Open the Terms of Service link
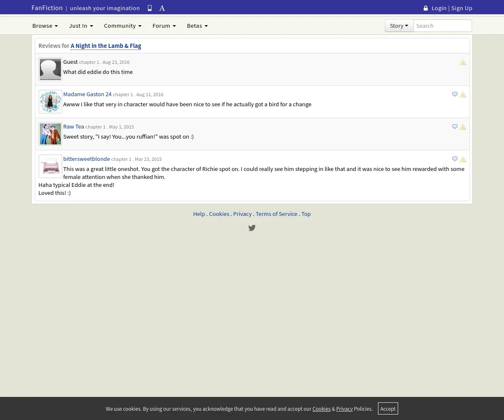Image resolution: width=504 pixels, height=420 pixels. (x=276, y=214)
